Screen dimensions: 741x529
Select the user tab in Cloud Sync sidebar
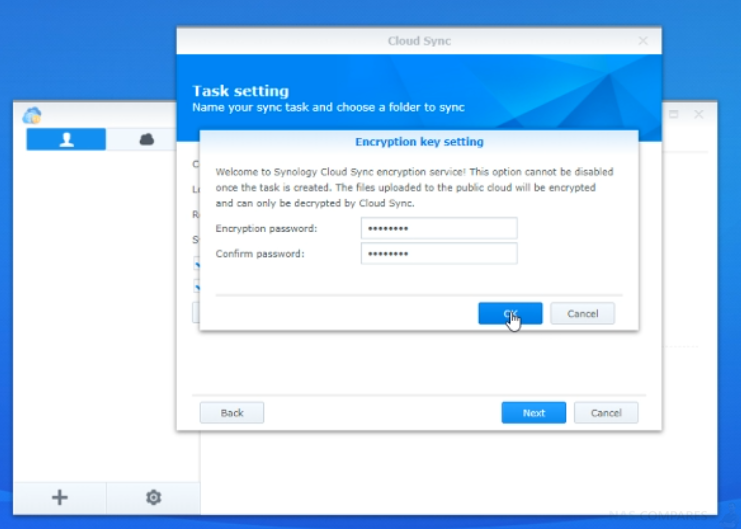(x=66, y=139)
